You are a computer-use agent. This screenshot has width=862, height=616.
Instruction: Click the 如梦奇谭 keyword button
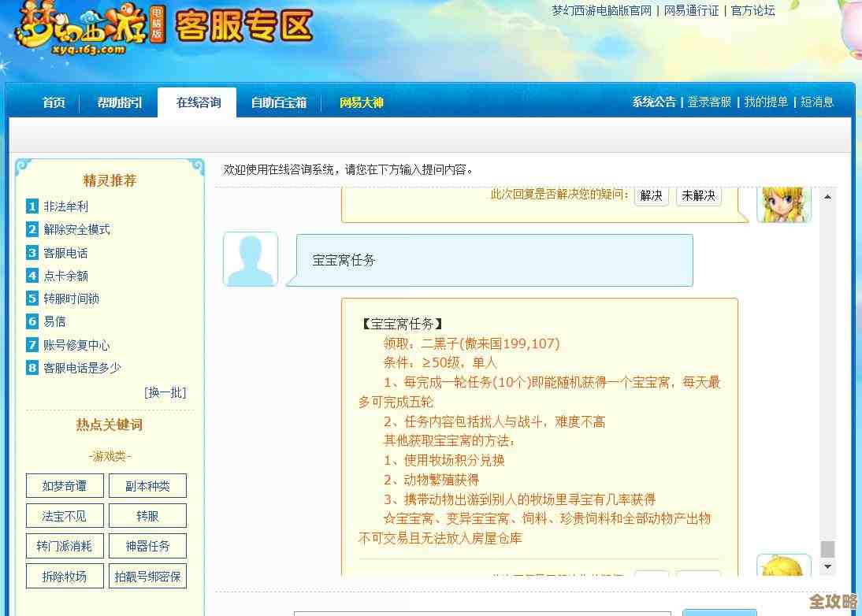pos(64,486)
